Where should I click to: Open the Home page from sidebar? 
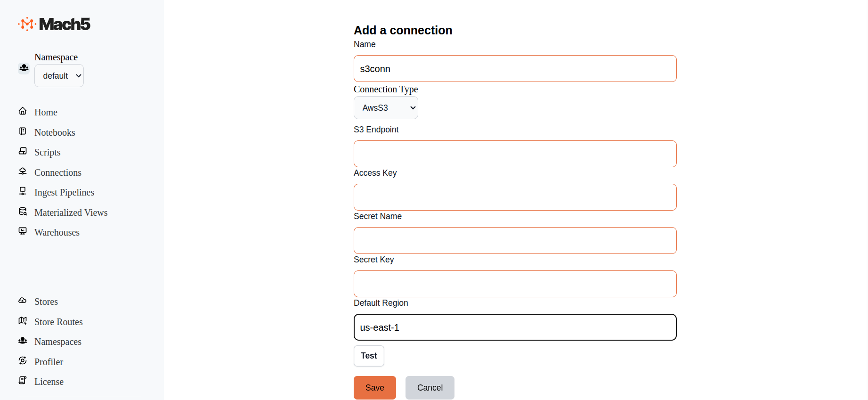click(45, 112)
